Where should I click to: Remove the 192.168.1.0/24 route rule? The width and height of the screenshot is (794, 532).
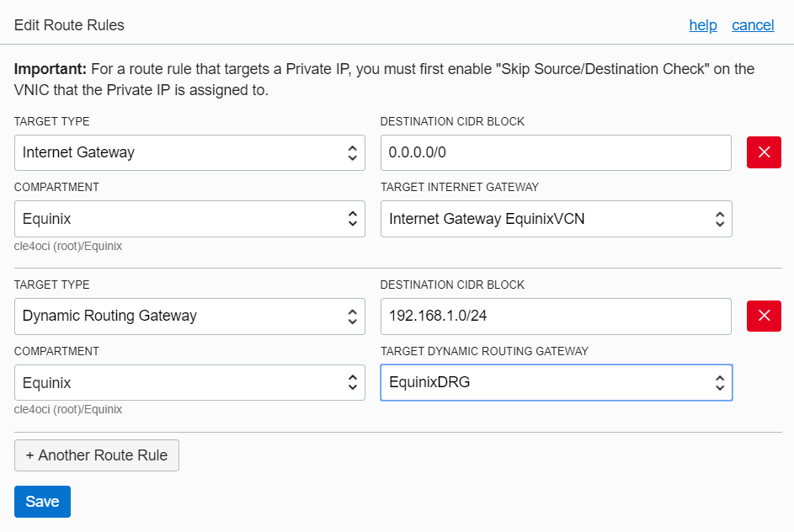point(764,317)
